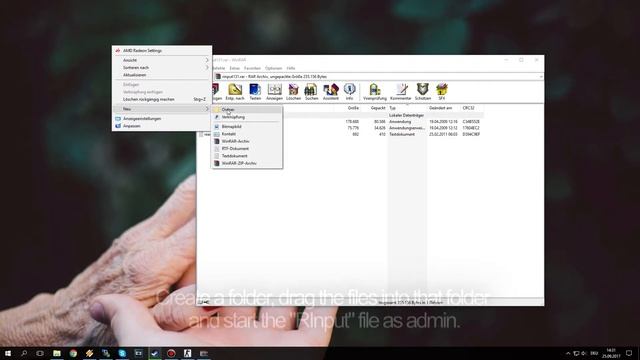Image resolution: width=640 pixels, height=360 pixels.
Task: Choose WinRAR-ZIP-Archiv in the Neu submenu
Action: click(247, 163)
